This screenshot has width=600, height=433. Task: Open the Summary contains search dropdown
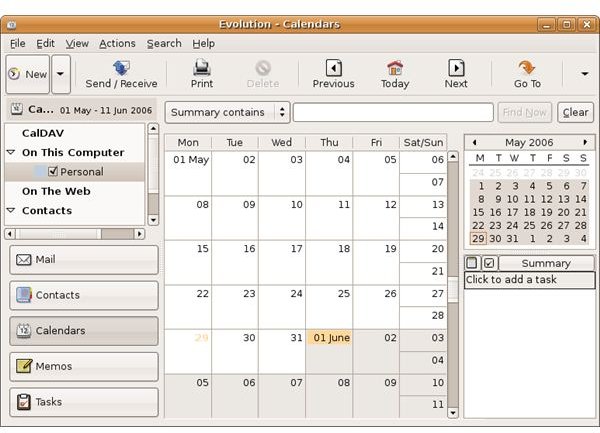pyautogui.click(x=227, y=112)
